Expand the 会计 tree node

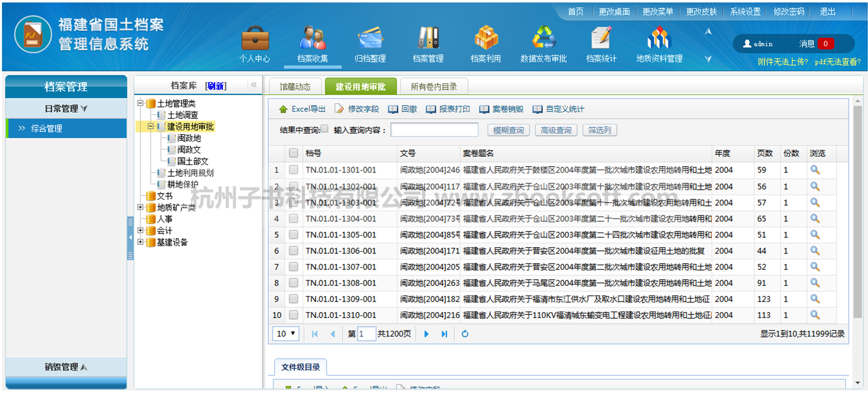tap(140, 230)
